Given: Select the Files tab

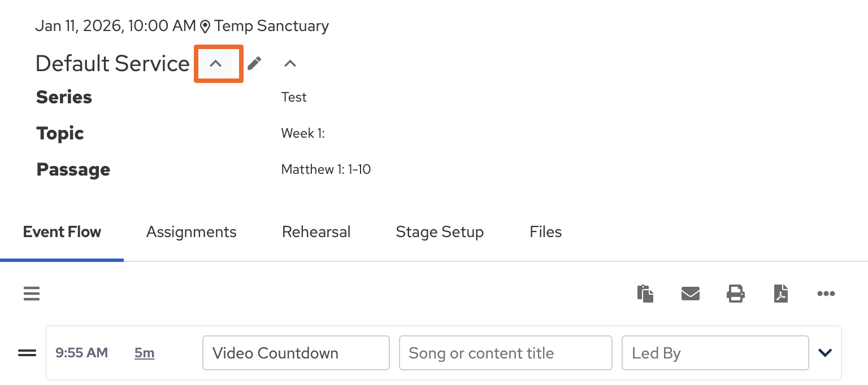Looking at the screenshot, I should (x=545, y=232).
